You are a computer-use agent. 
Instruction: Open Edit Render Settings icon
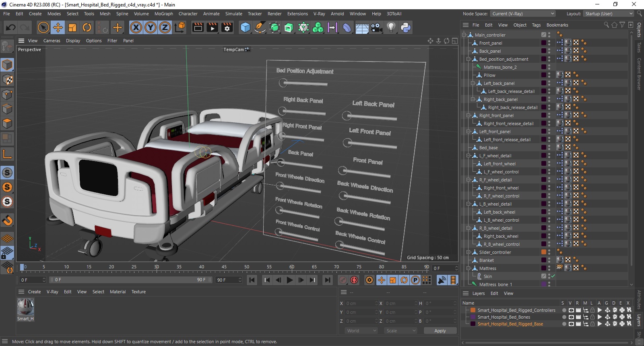coord(227,27)
